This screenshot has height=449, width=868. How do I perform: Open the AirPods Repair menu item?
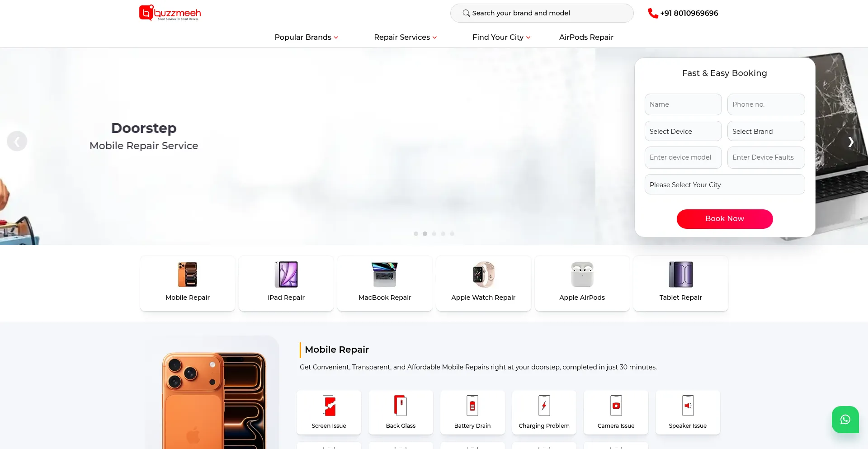pos(586,37)
